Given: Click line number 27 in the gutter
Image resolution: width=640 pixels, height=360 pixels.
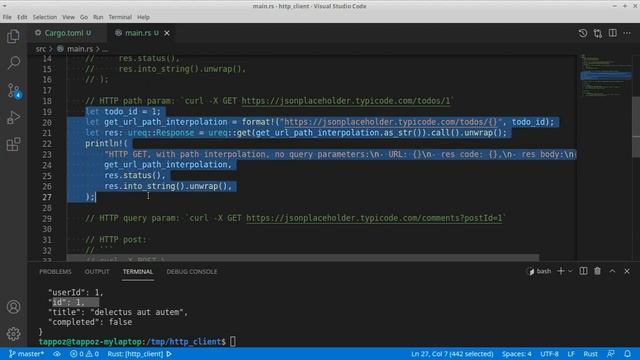Looking at the screenshot, I should pyautogui.click(x=47, y=197).
